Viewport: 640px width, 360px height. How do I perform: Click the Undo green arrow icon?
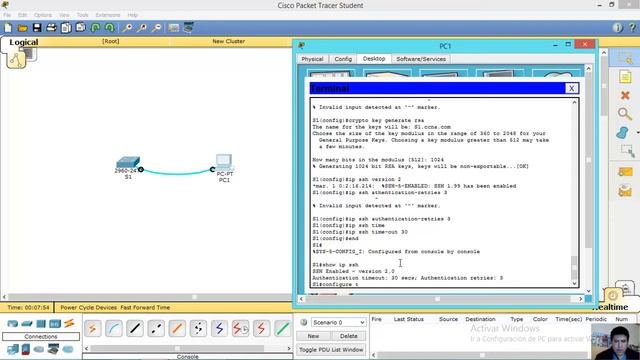(x=96, y=28)
